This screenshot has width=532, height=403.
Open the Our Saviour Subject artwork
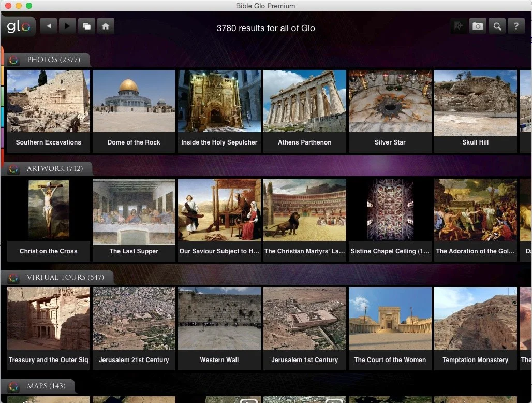point(219,220)
